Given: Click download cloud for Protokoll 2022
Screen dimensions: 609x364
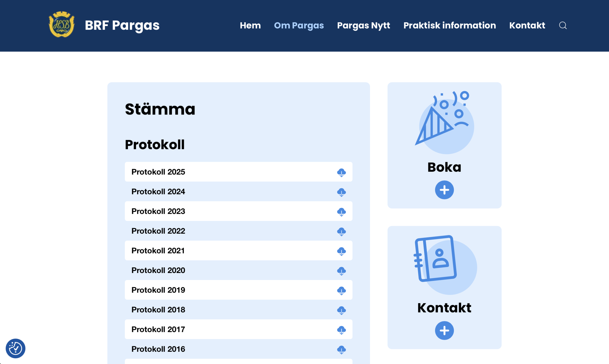Looking at the screenshot, I should [x=341, y=231].
